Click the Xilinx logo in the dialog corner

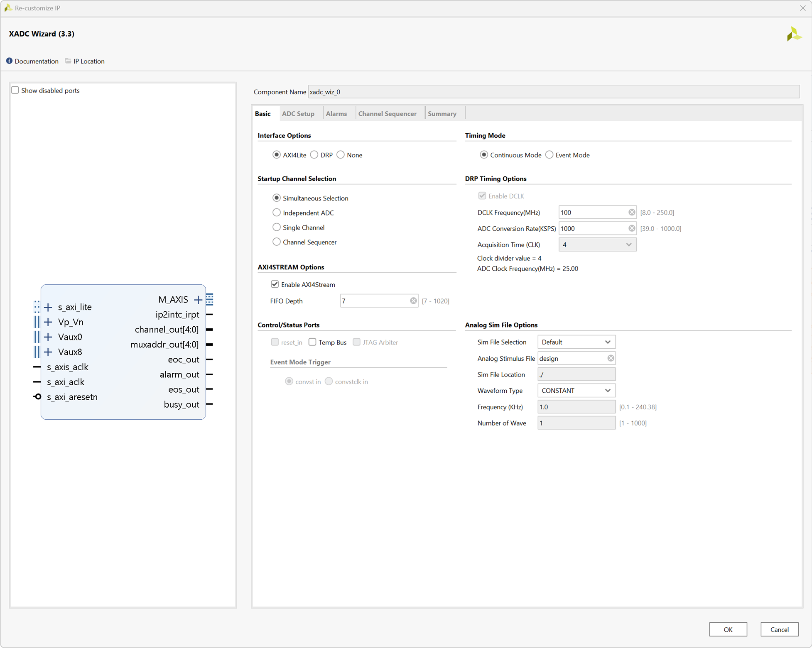[x=794, y=34]
